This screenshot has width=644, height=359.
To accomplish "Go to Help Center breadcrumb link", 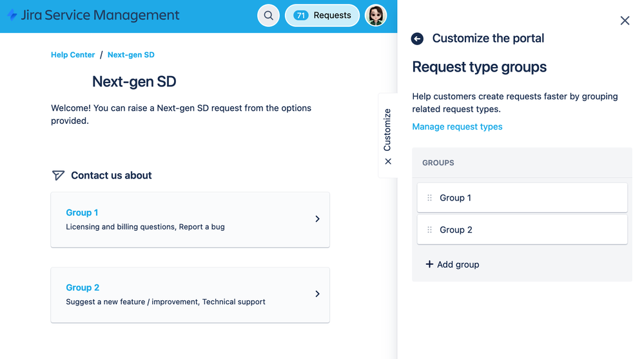I will pos(73,55).
